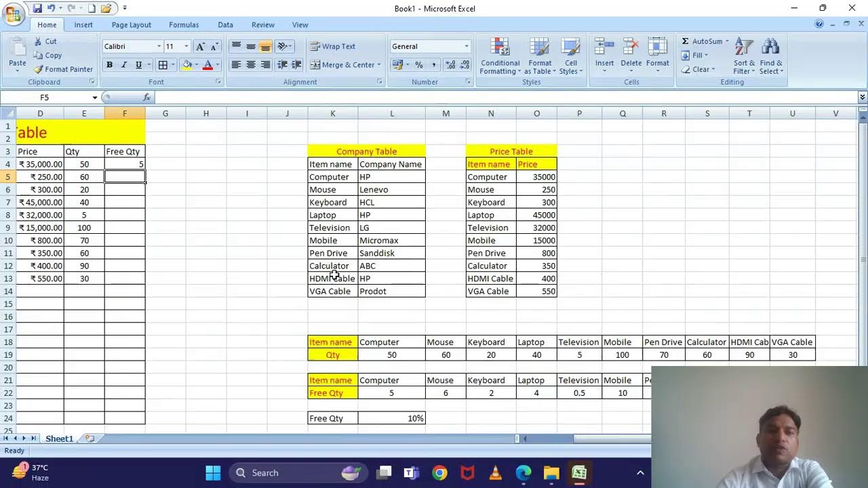
Task: Open Format cells button in Cells group
Action: tap(657, 56)
